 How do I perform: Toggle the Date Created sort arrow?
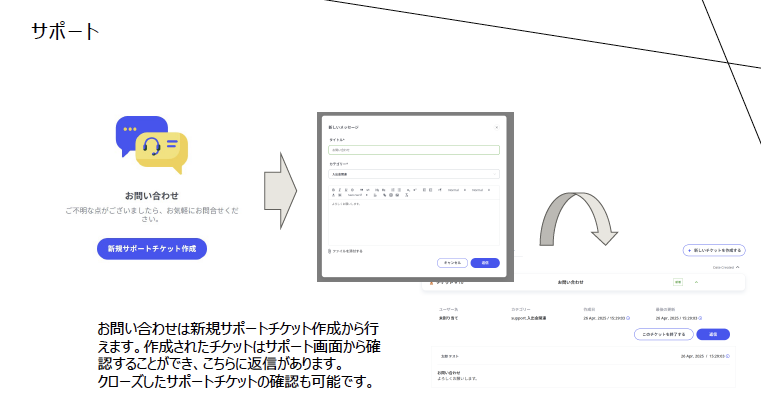click(x=739, y=268)
